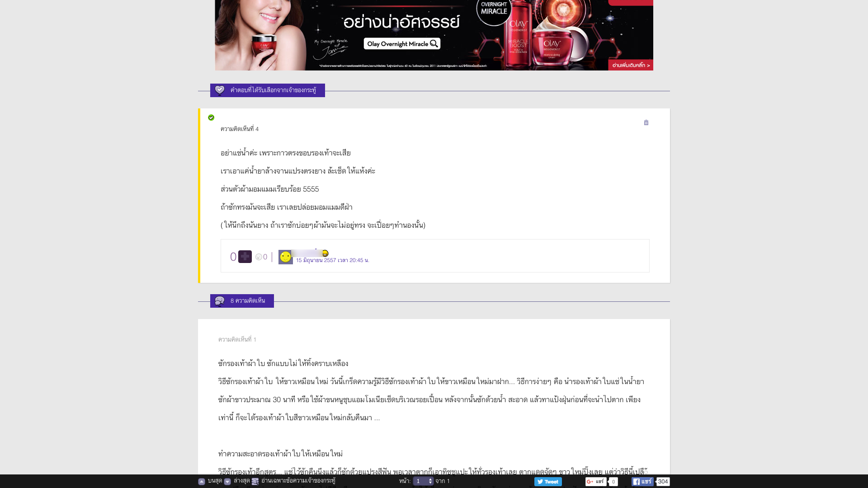Click the magnifier icon in the Olay ad
The width and height of the screenshot is (868, 488).
[434, 43]
